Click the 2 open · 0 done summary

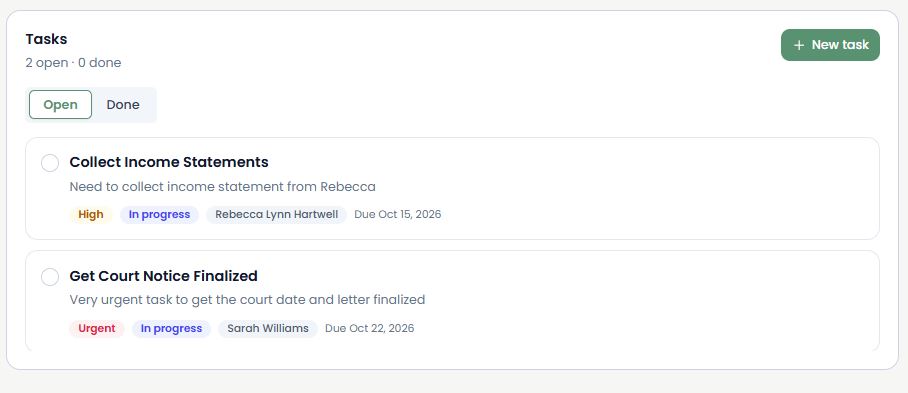74,63
